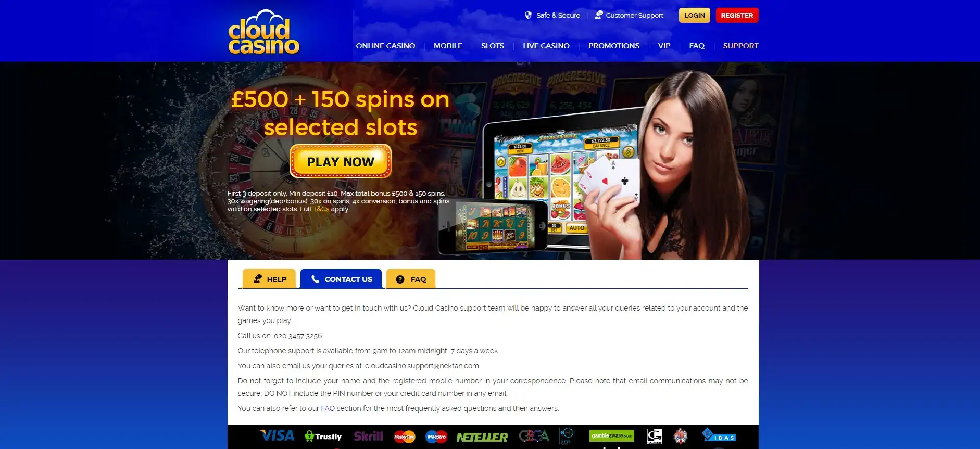Switch to the Contact Us tab

tap(341, 279)
